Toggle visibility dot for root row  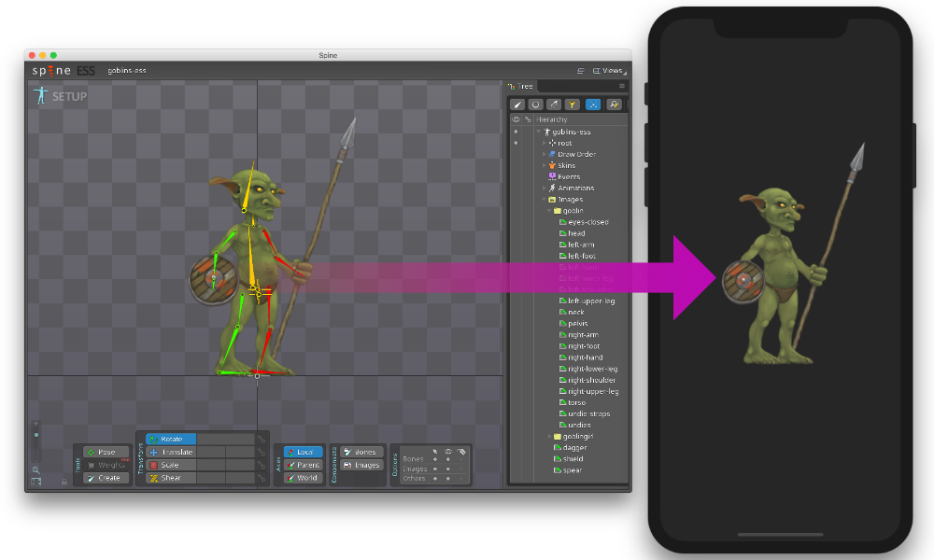tap(516, 143)
